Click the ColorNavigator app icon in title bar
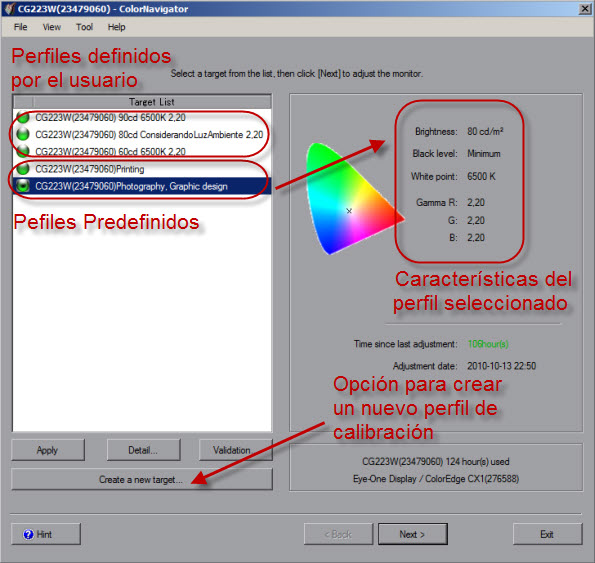The image size is (595, 563). (9, 8)
